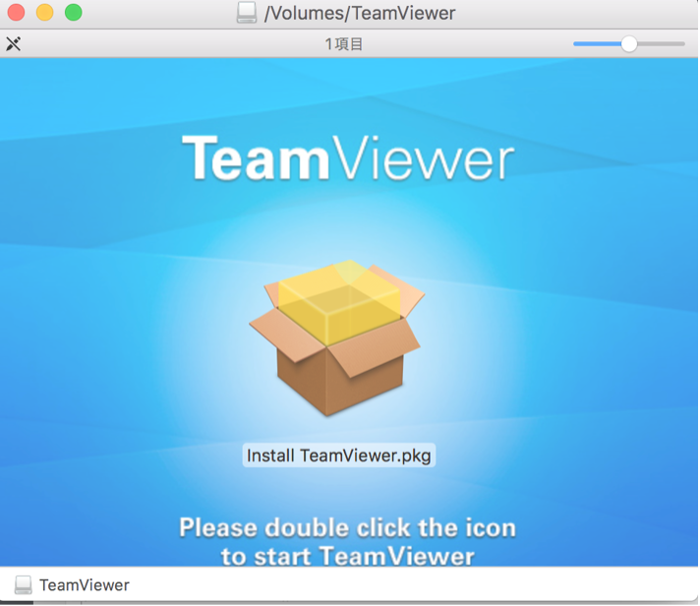The height and width of the screenshot is (606, 700).
Task: Click the crossed tools icon in toolbar
Action: [x=14, y=43]
